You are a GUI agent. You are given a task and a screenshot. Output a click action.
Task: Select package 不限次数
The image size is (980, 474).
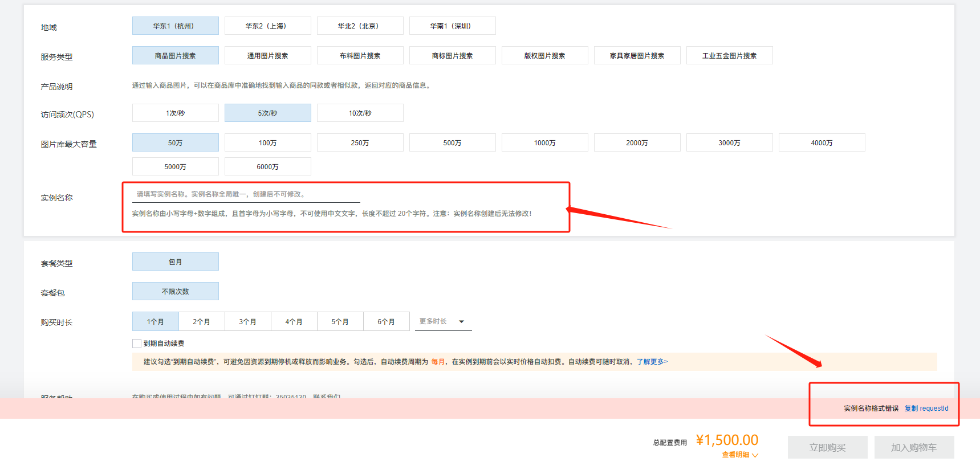pos(176,291)
